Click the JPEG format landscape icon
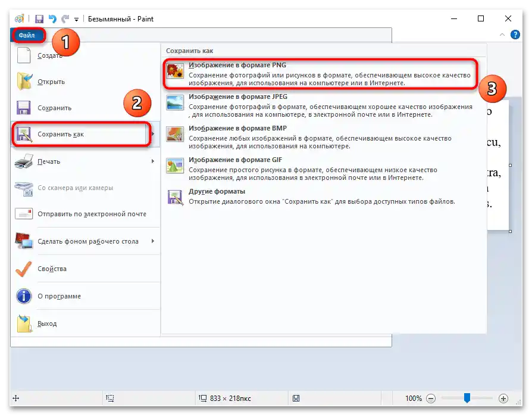The image size is (532, 417). point(175,102)
